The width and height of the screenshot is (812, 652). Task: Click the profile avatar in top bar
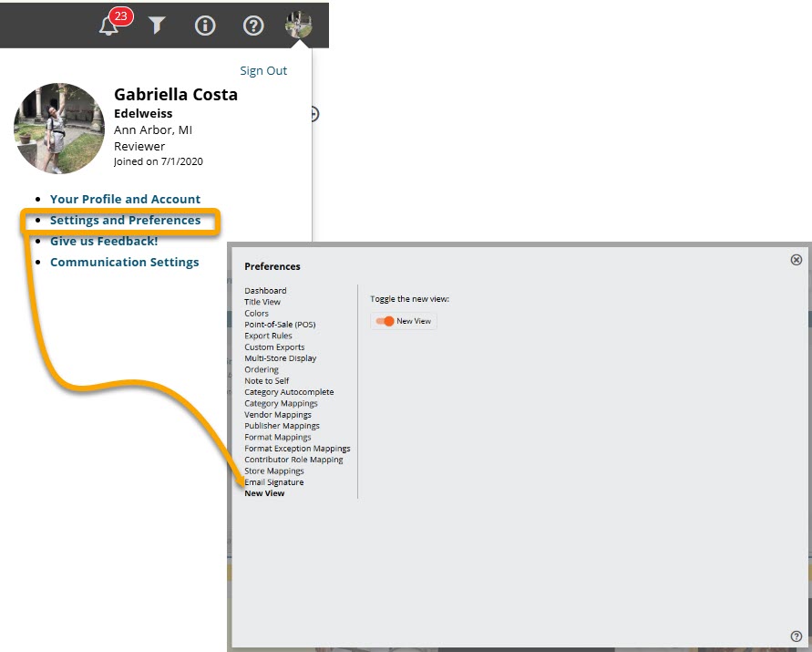tap(299, 25)
